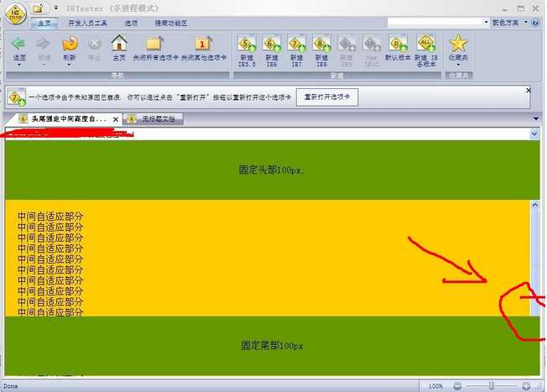The height and width of the screenshot is (392, 547).
Task: Click the IE7 icon in the notification bar
Action: (17, 97)
